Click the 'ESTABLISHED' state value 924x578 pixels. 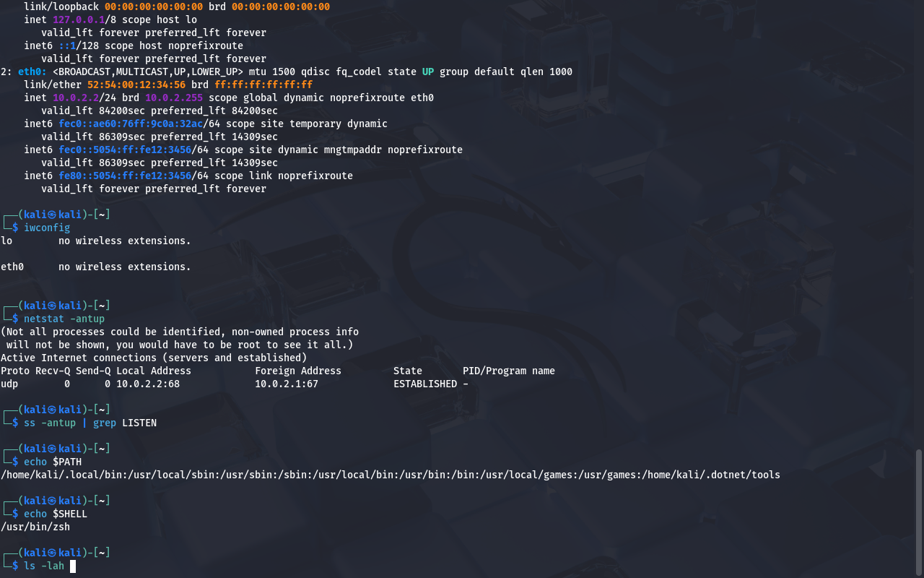pyautogui.click(x=425, y=384)
